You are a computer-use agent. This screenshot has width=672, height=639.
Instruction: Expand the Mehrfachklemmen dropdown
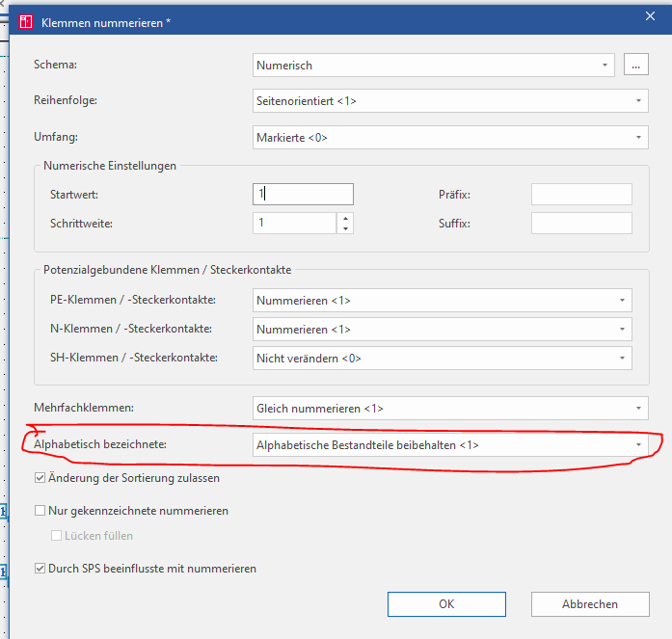(450, 408)
